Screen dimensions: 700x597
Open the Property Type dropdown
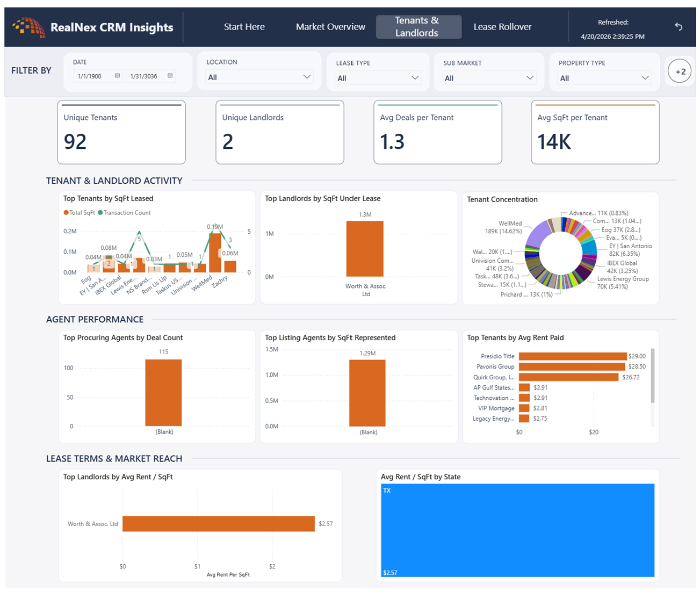pos(604,78)
